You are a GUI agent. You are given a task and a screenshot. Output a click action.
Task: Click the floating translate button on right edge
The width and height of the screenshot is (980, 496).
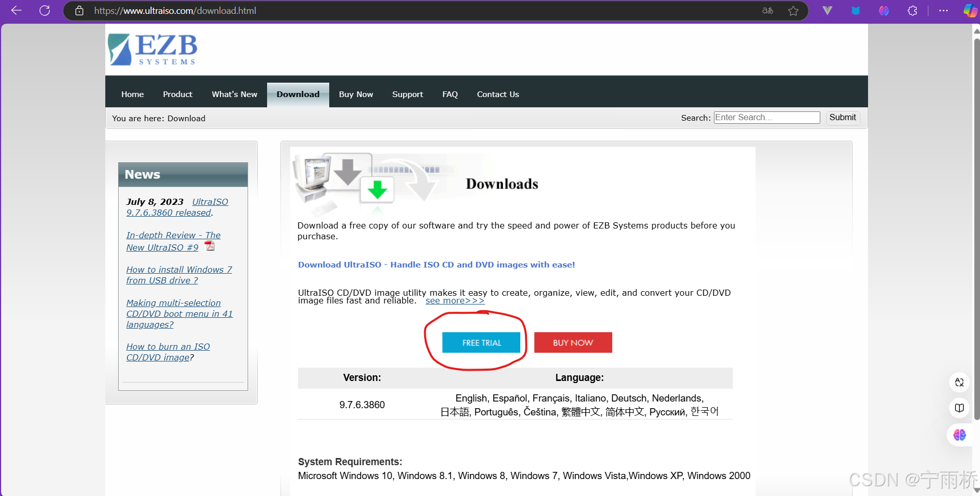point(959,382)
